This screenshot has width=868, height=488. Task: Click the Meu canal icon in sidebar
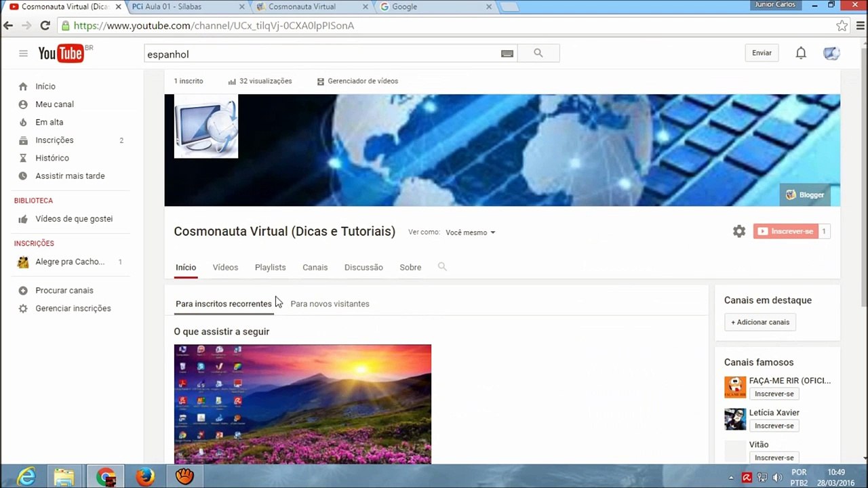23,104
